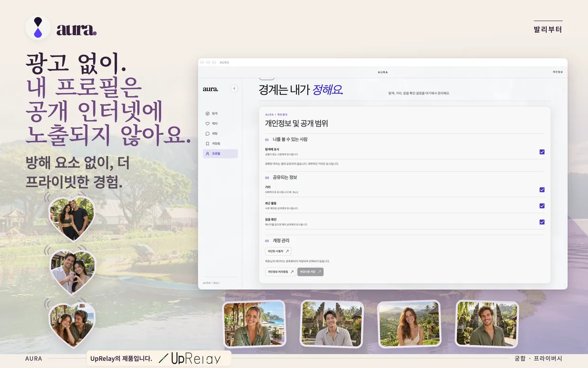Open 채팅 speech bubble icon in the sidebar

[207, 133]
